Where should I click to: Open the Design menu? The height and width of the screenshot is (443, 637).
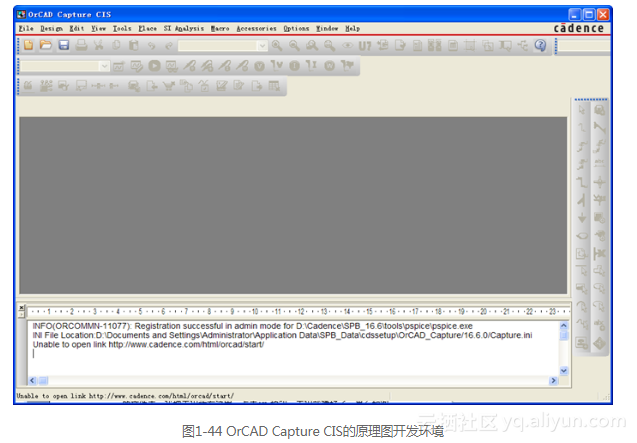pyautogui.click(x=52, y=28)
